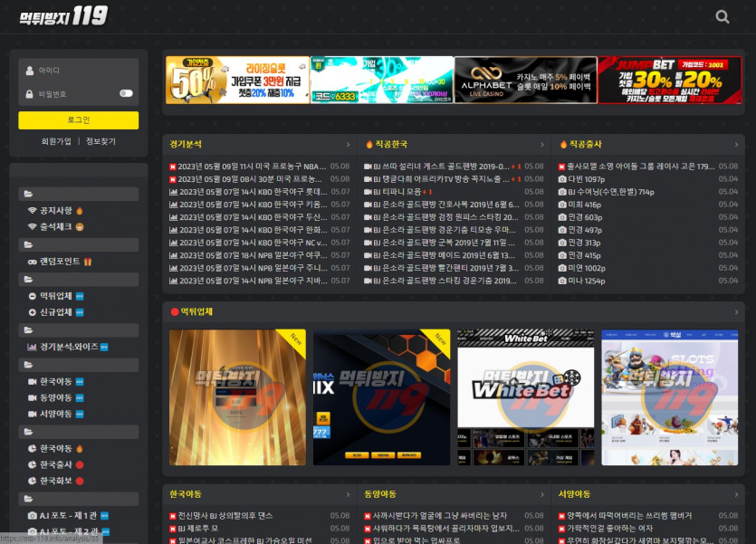Open the 경기분석 board heading

(x=186, y=145)
